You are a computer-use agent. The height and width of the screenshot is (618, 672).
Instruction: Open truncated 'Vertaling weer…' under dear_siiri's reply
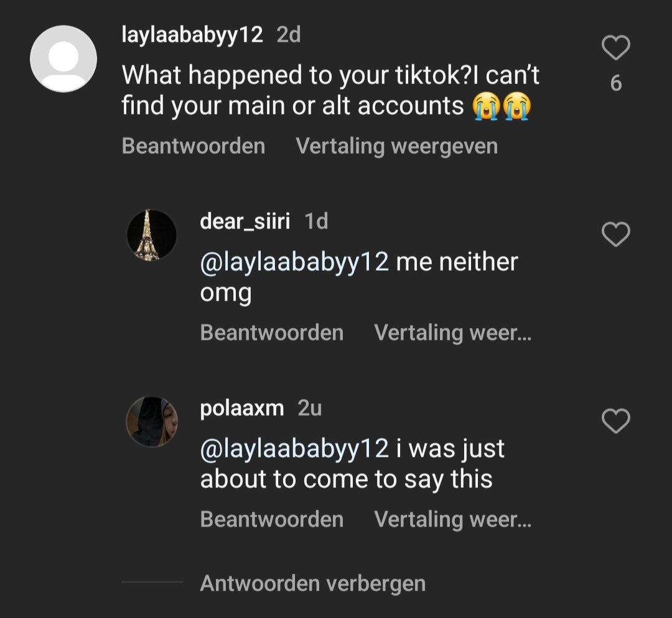point(452,332)
